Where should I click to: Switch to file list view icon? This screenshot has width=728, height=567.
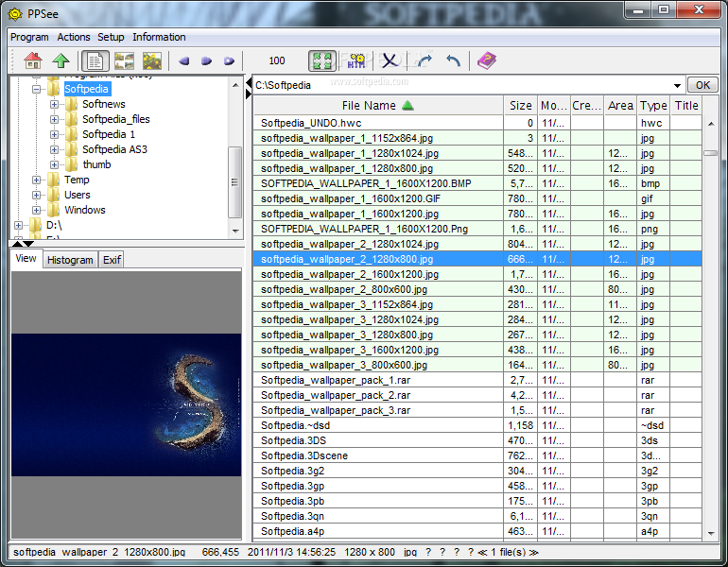[x=95, y=60]
